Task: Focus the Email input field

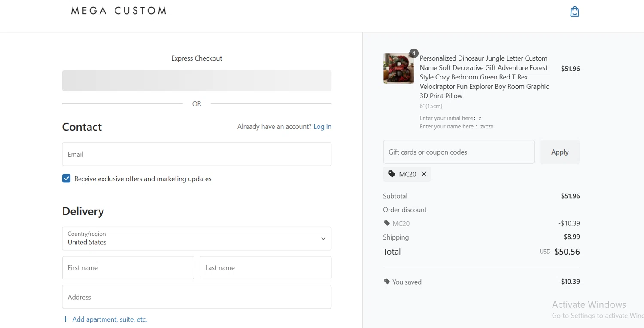Action: [197, 154]
